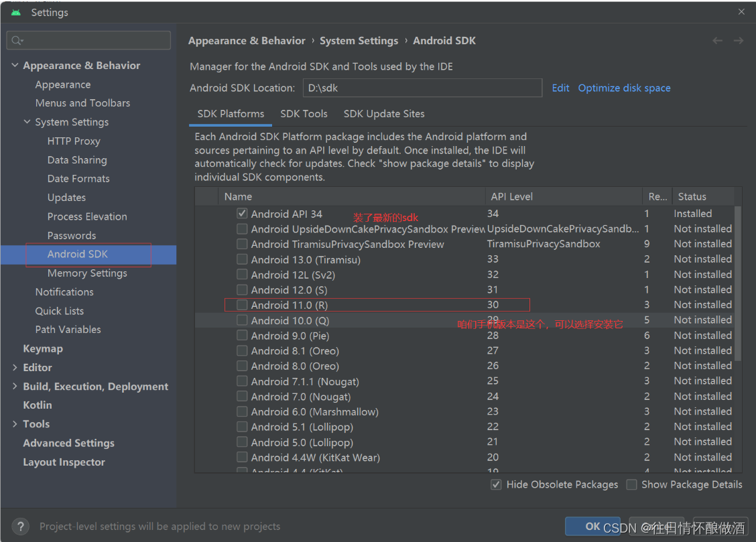Open Advanced Settings page

(x=68, y=444)
